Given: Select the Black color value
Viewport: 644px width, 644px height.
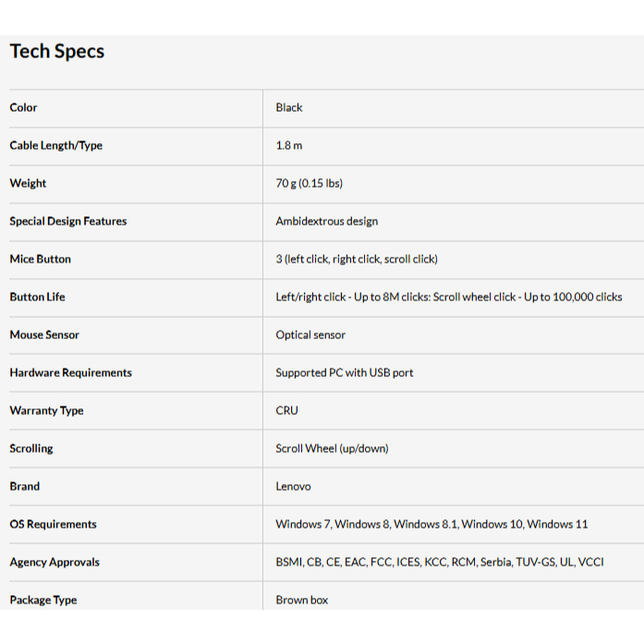Looking at the screenshot, I should tap(289, 108).
